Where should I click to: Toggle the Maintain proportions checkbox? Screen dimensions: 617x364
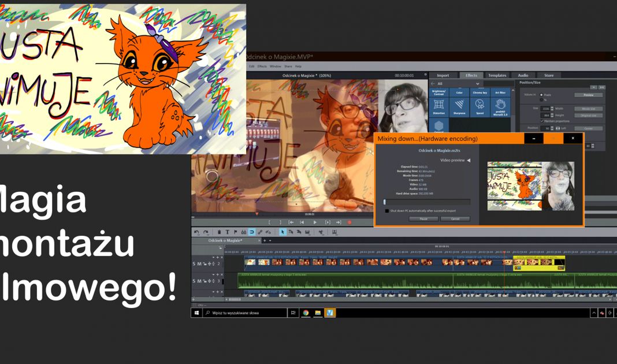point(542,121)
